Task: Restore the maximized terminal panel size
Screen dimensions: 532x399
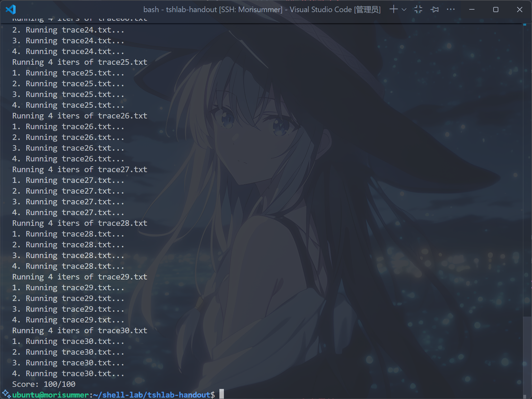Action: (418, 9)
